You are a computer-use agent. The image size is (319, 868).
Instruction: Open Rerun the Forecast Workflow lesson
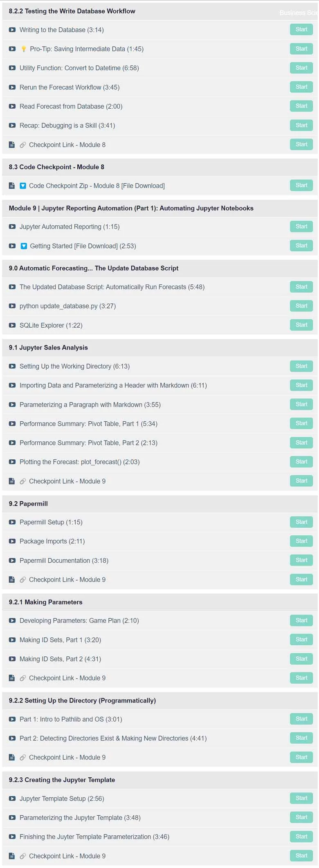pos(70,87)
